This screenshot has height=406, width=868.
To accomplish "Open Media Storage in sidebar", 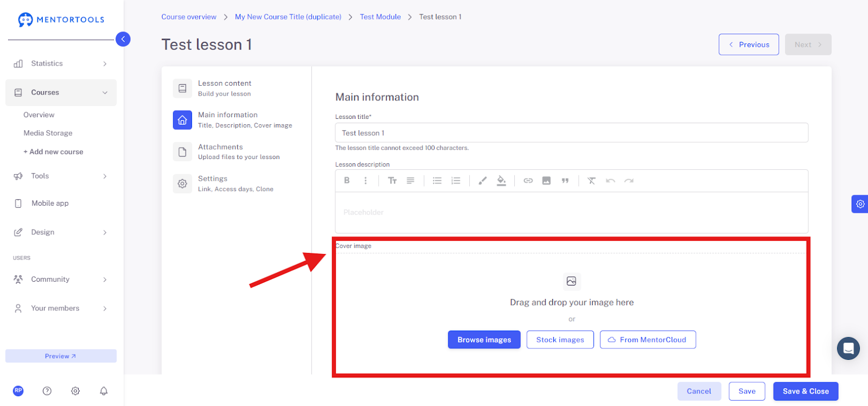I will (x=48, y=133).
